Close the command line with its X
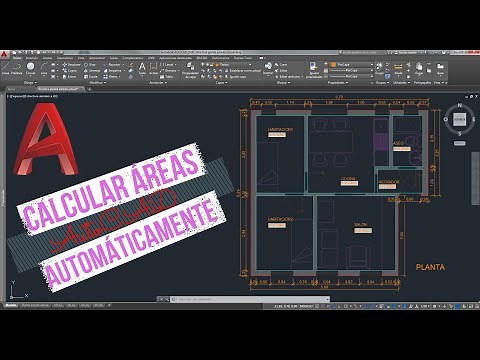Screen dimensions: 480x360 tap(161, 299)
